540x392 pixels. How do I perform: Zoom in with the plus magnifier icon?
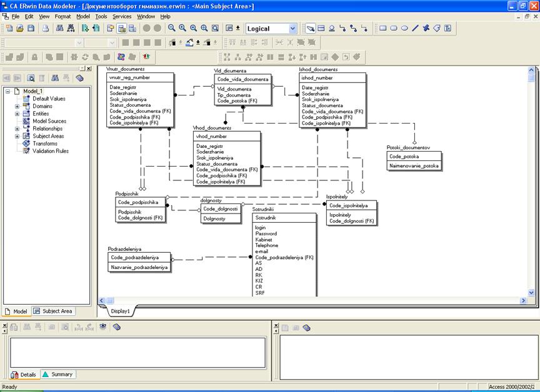click(182, 29)
